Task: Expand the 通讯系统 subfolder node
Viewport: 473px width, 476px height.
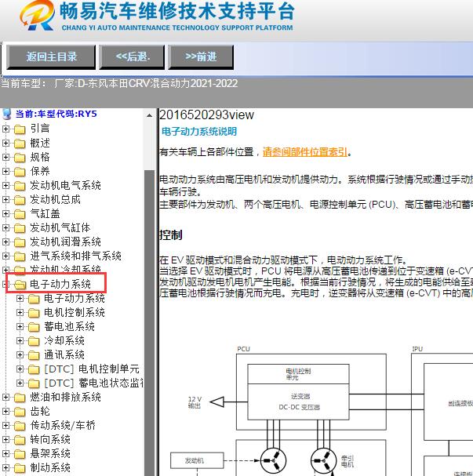Action: coord(20,355)
